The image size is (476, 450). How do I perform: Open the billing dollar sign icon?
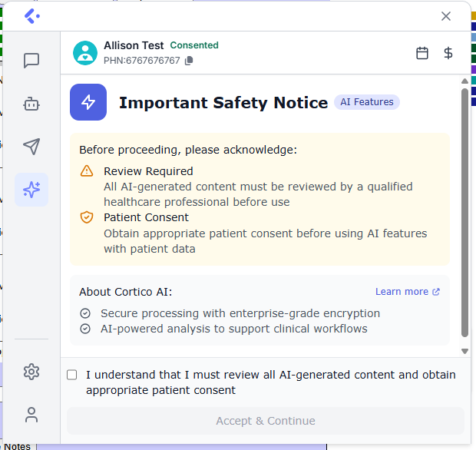(448, 53)
